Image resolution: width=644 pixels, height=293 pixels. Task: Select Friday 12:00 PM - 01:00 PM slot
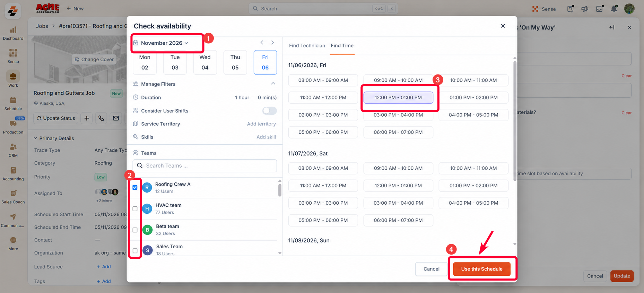[398, 97]
